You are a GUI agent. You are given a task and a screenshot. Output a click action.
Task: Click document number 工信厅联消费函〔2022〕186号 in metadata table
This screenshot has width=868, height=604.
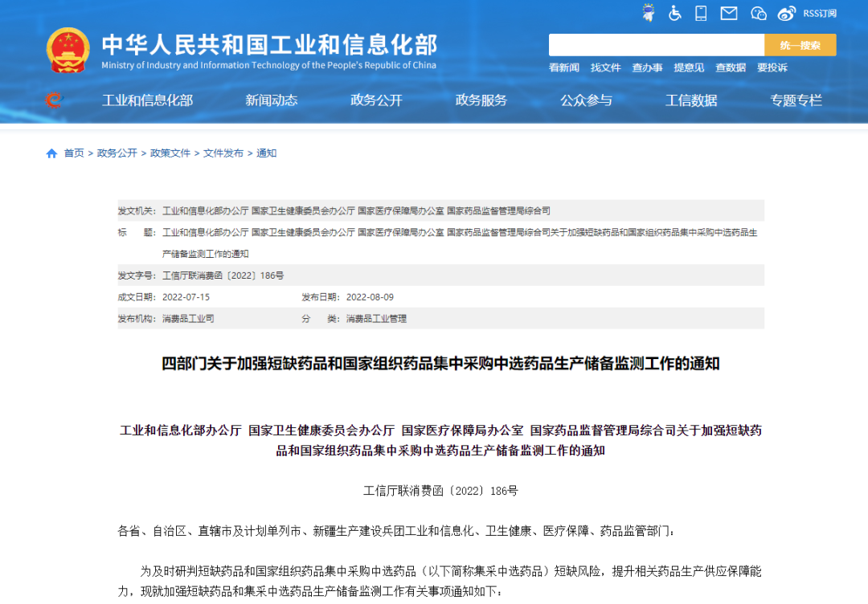(x=223, y=275)
